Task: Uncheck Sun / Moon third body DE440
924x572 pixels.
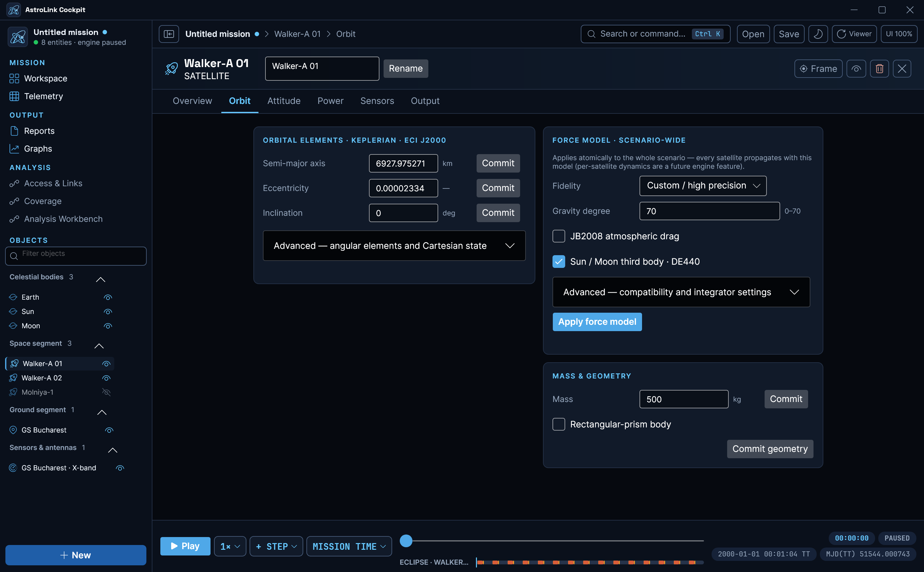Action: point(559,262)
